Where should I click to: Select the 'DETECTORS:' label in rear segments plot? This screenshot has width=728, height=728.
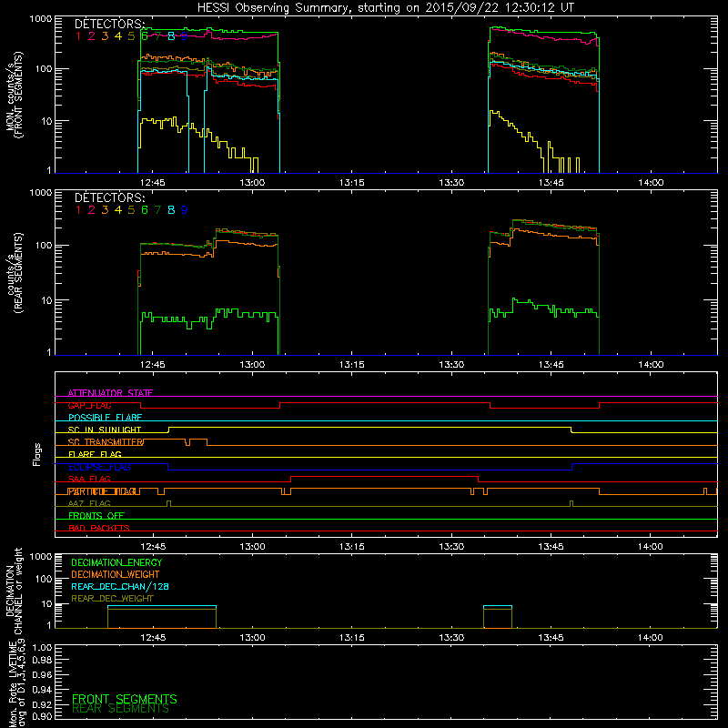coord(109,198)
